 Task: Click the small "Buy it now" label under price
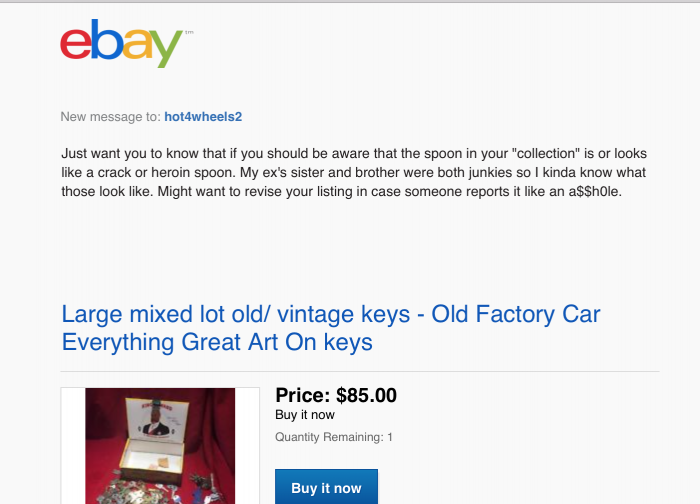[304, 415]
